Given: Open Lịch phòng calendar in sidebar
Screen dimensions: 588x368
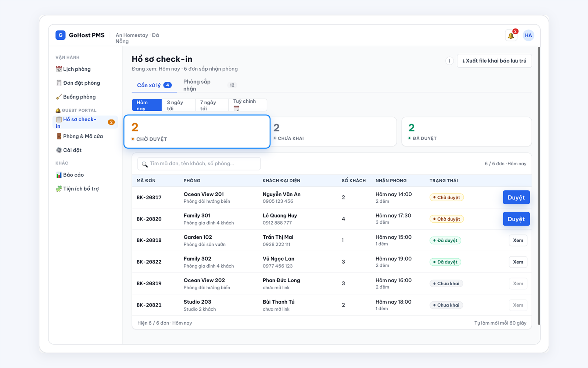Looking at the screenshot, I should (73, 69).
